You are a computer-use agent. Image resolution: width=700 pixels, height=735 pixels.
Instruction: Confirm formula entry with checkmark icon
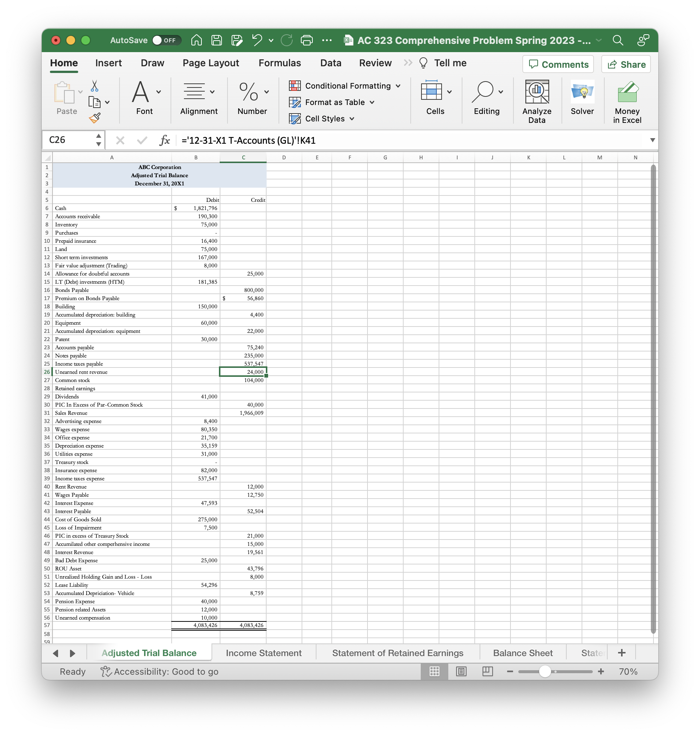click(x=142, y=140)
